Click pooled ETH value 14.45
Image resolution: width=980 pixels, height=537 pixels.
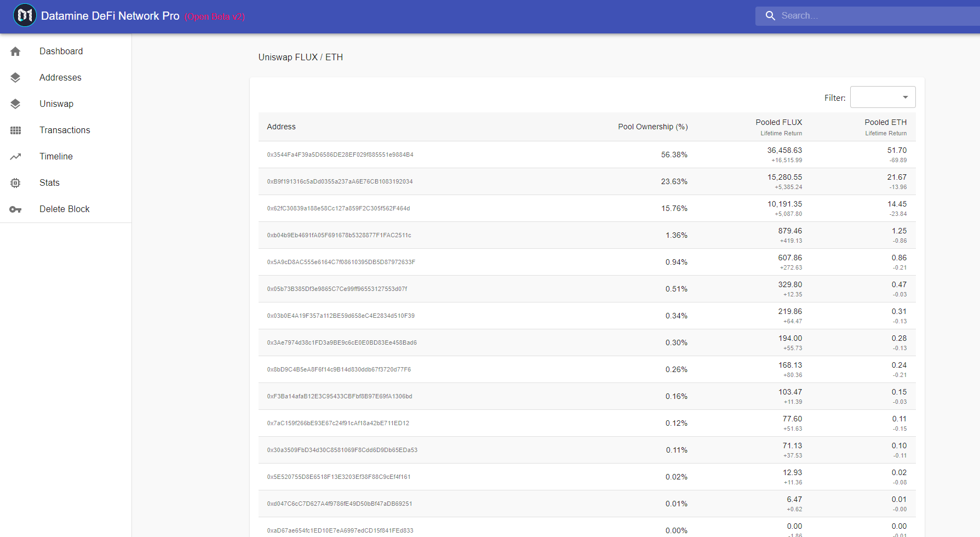pos(897,204)
